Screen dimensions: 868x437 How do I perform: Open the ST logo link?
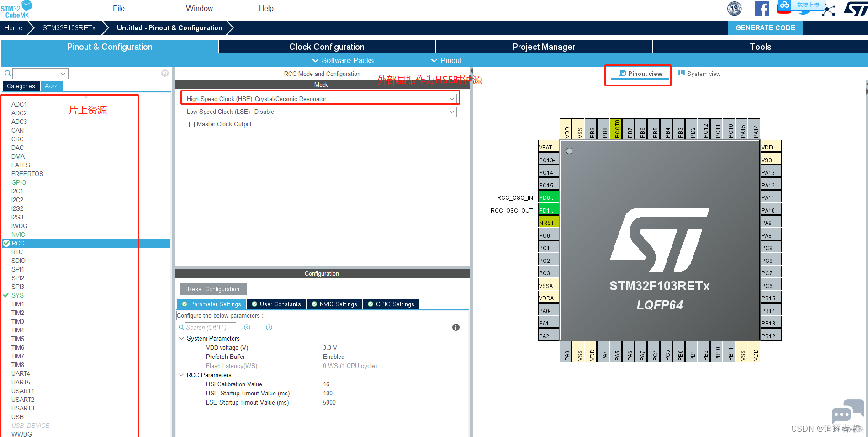point(855,8)
